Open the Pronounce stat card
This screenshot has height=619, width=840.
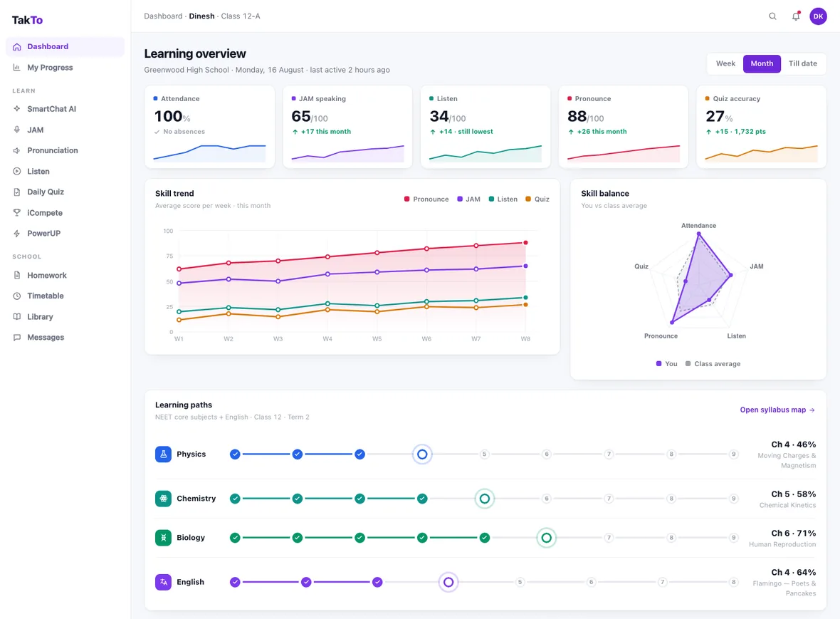(x=624, y=127)
